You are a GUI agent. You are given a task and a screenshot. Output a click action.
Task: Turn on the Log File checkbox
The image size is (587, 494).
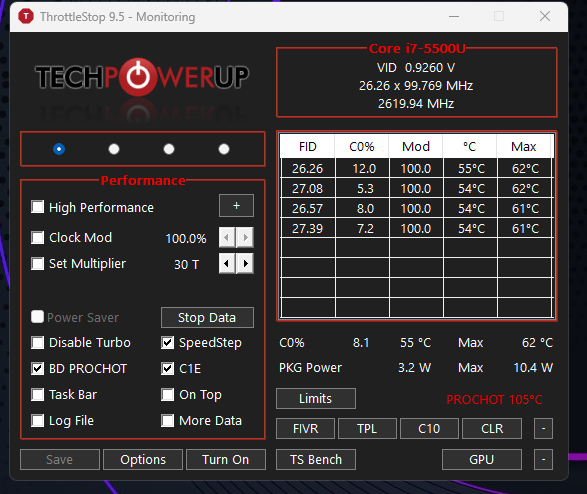click(37, 421)
